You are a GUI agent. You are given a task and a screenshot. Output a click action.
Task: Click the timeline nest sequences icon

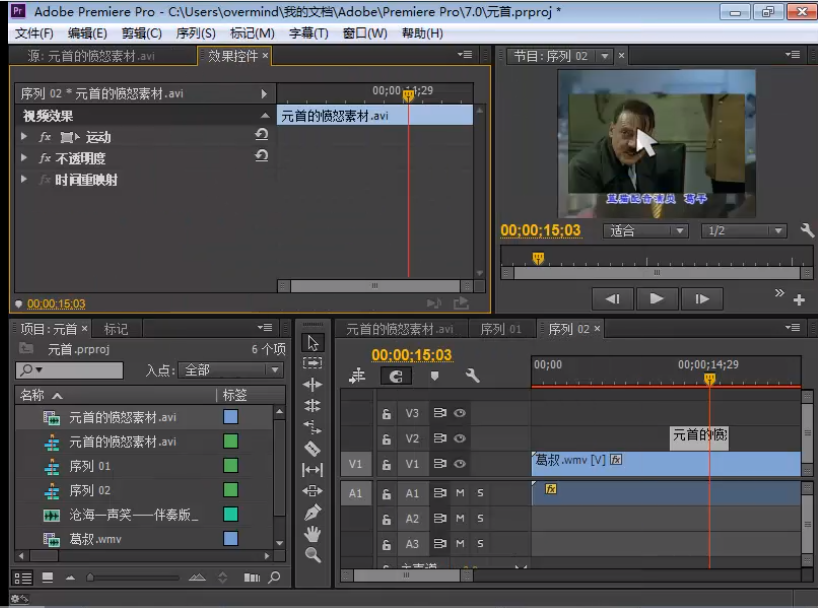click(x=357, y=376)
